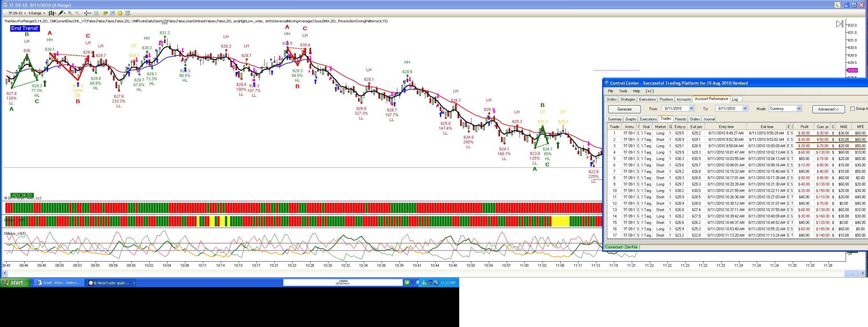Click the green strategies icon in toolbar
868x327 pixels.
tap(105, 13)
